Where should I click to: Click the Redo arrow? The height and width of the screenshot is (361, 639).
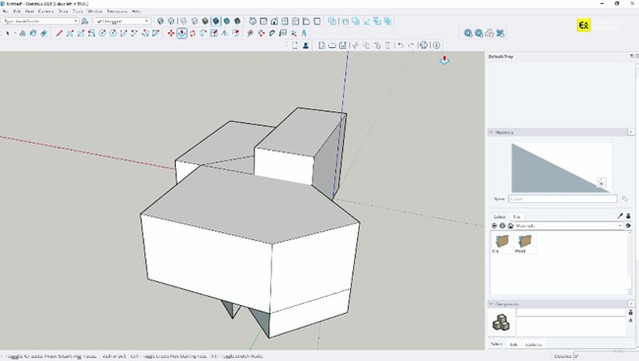pyautogui.click(x=411, y=45)
